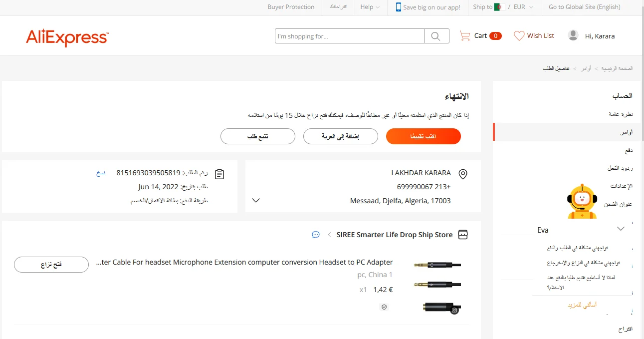Click the store shop icon
This screenshot has height=339, width=644.
463,235
